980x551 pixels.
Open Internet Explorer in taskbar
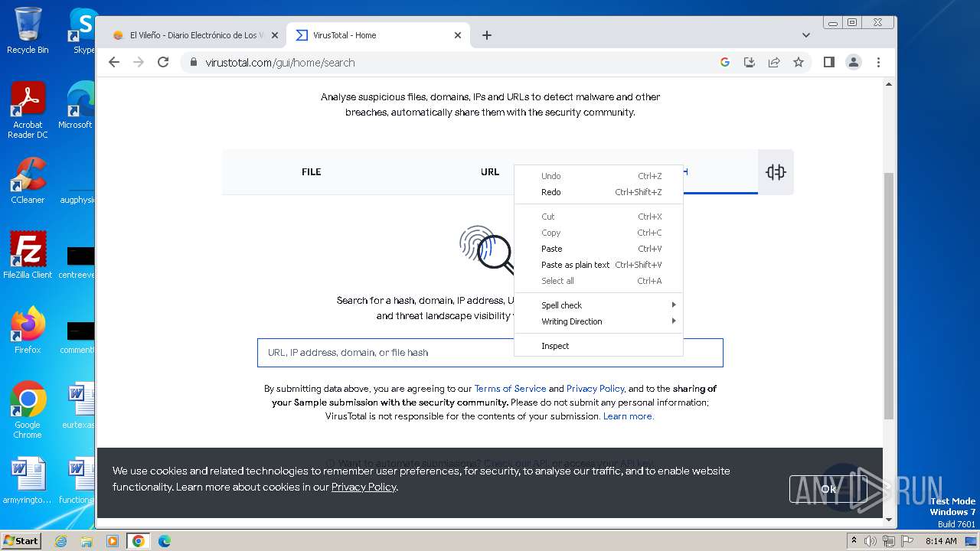point(60,541)
